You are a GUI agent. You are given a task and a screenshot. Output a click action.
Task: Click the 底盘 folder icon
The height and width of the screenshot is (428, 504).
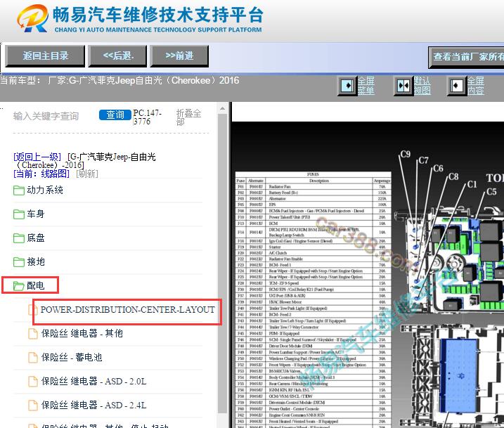19,238
